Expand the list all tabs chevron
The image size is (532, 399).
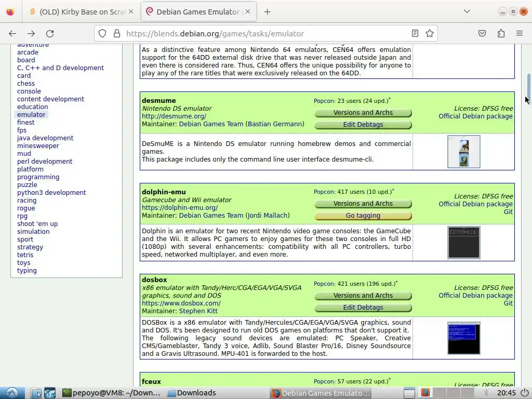pos(467,12)
